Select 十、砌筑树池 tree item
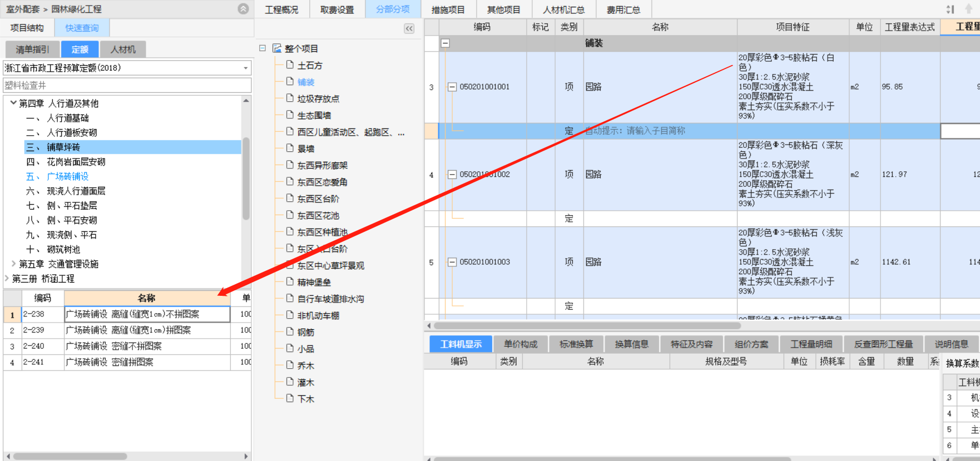Viewport: 980px width, 461px height. point(53,249)
